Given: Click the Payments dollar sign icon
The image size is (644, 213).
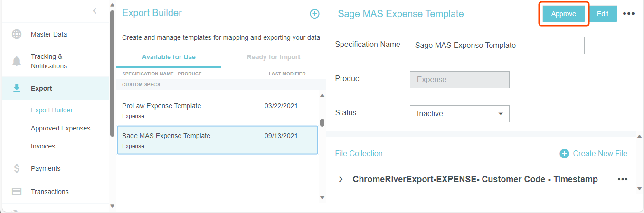Looking at the screenshot, I should pos(17,168).
